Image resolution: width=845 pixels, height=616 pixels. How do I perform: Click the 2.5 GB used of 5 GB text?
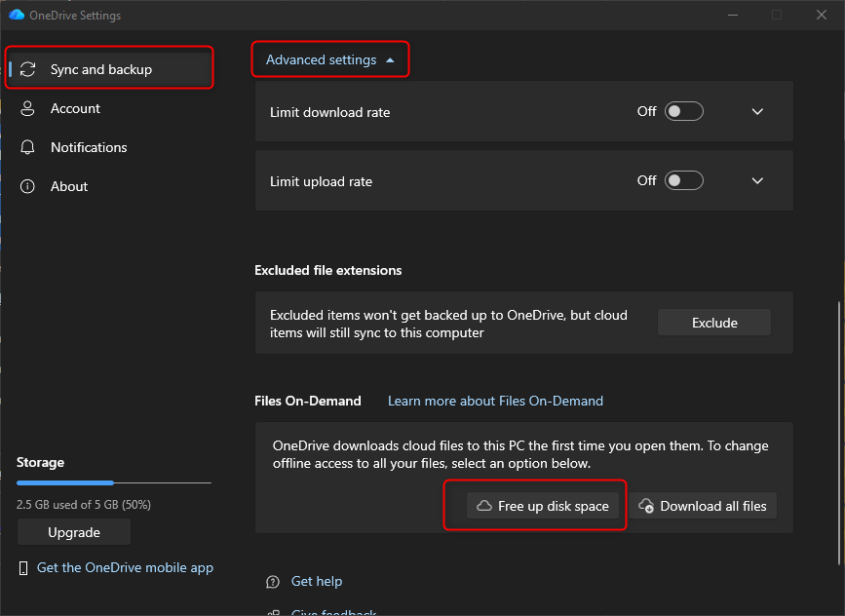(x=84, y=505)
